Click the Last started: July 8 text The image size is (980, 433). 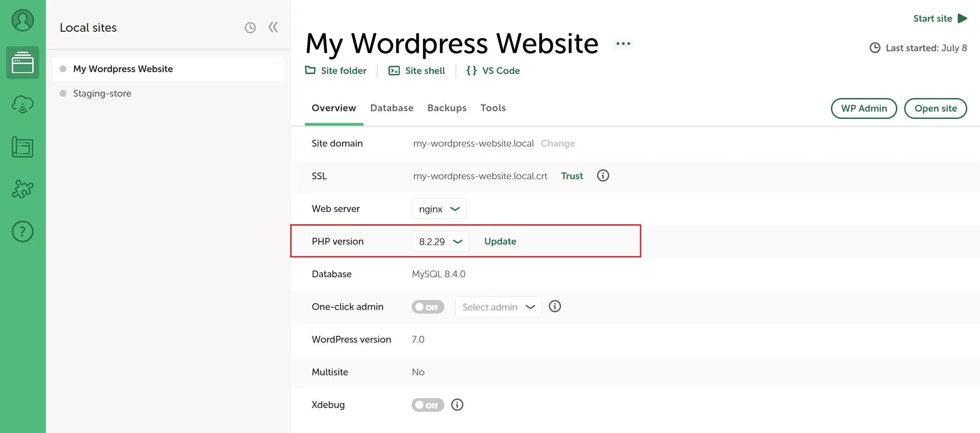pos(926,48)
